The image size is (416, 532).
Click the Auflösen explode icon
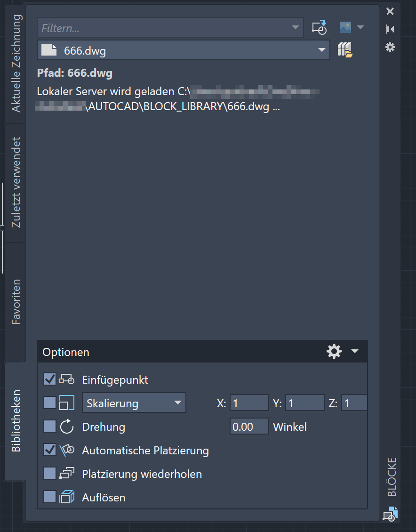click(x=66, y=497)
